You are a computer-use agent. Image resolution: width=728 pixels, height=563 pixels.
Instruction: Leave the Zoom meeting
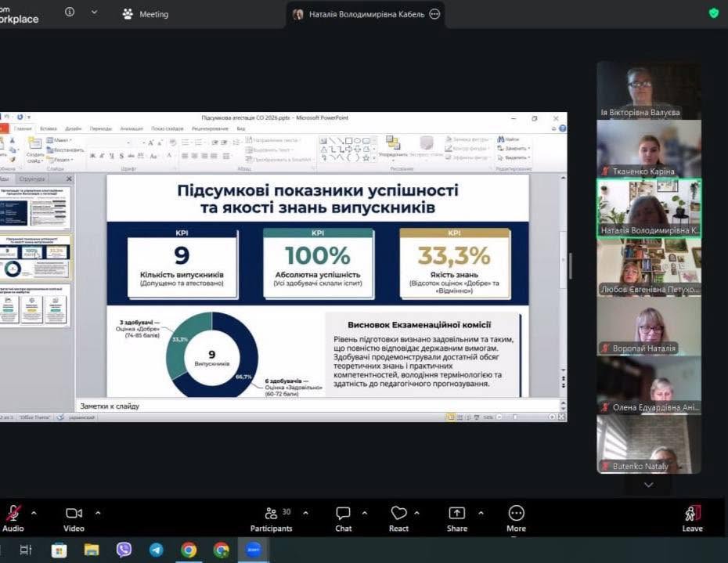pos(692,519)
